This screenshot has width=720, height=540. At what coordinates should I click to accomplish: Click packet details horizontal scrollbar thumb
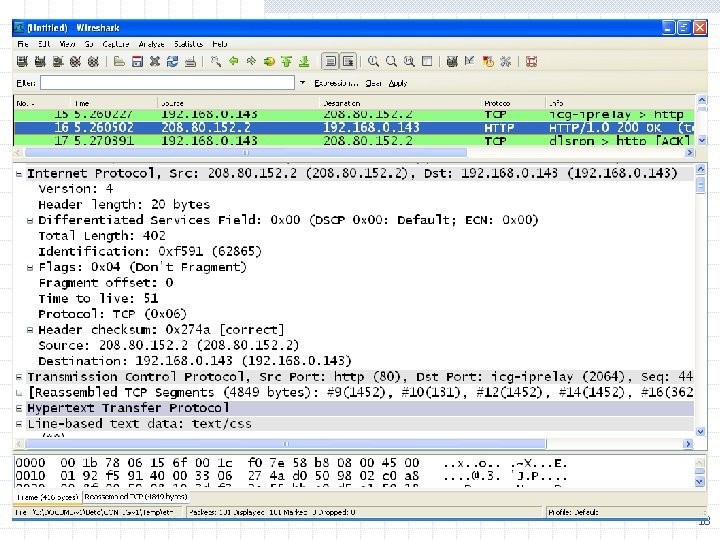(x=286, y=444)
